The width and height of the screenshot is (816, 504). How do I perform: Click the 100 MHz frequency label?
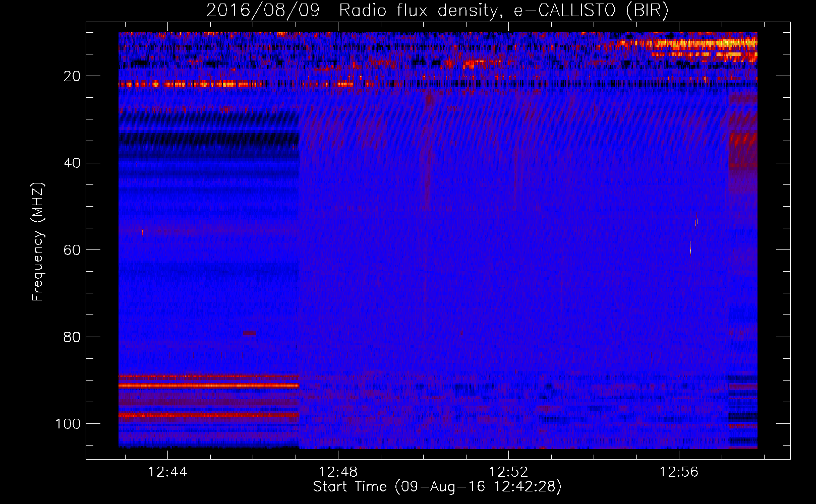[x=68, y=424]
